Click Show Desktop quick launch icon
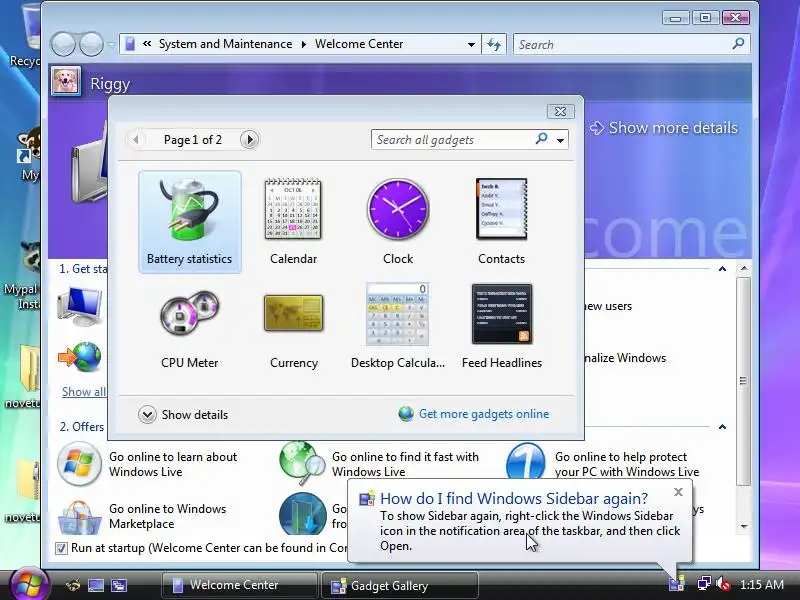This screenshot has height=600, width=800. coord(96,585)
